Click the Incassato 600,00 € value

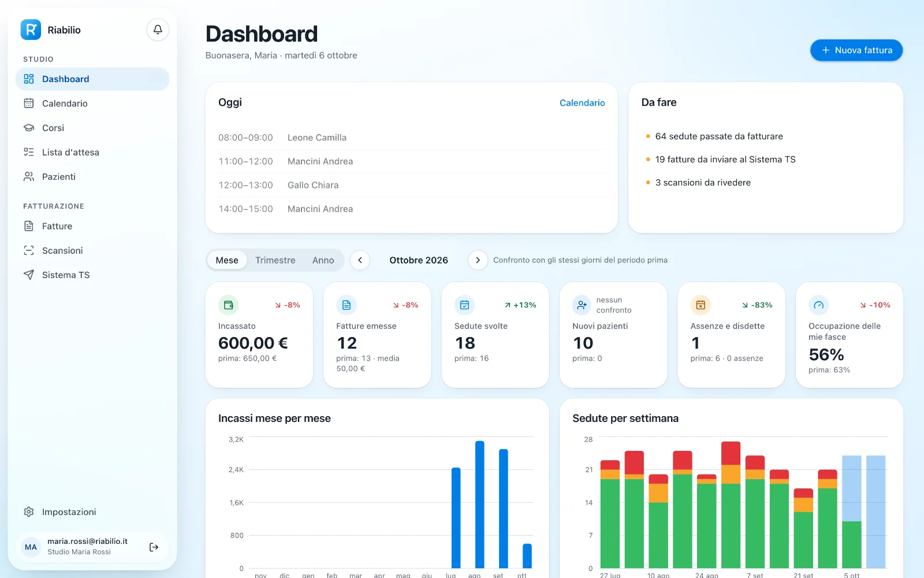coord(253,343)
